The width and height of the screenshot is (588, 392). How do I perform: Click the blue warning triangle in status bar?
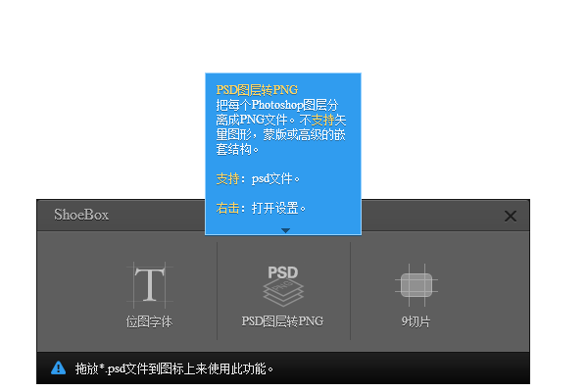[x=58, y=368]
